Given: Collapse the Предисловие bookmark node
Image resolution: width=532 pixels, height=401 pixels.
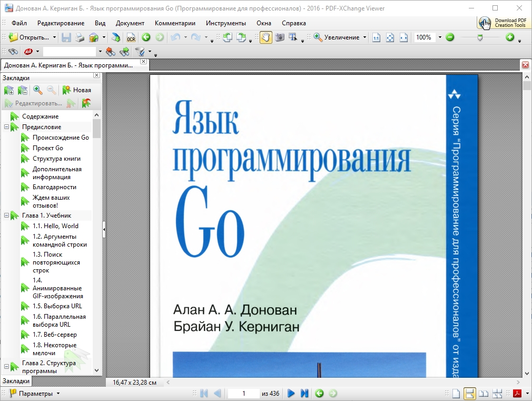Looking at the screenshot, I should (6, 127).
